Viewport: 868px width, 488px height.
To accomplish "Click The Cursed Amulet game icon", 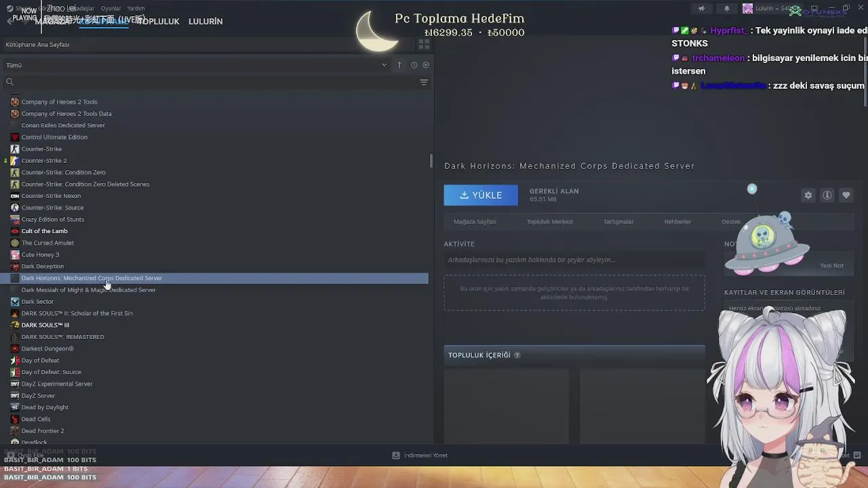I will pyautogui.click(x=15, y=243).
